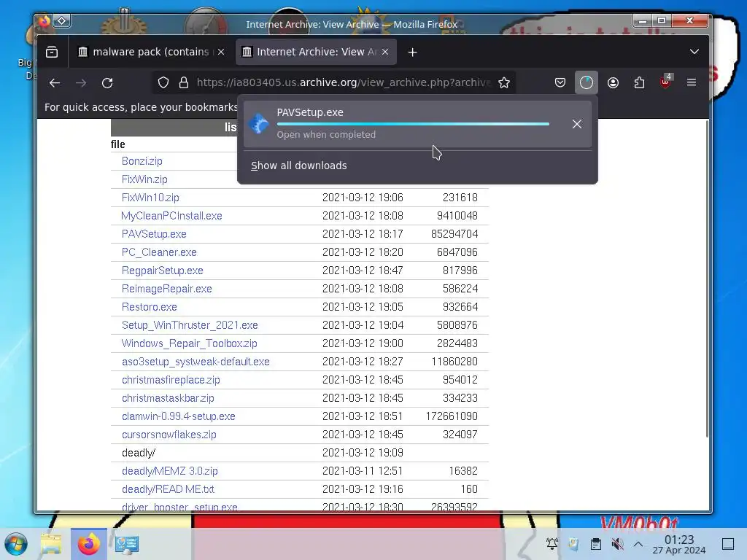747x560 pixels.
Task: Select size value 85294704
Action: [454, 234]
